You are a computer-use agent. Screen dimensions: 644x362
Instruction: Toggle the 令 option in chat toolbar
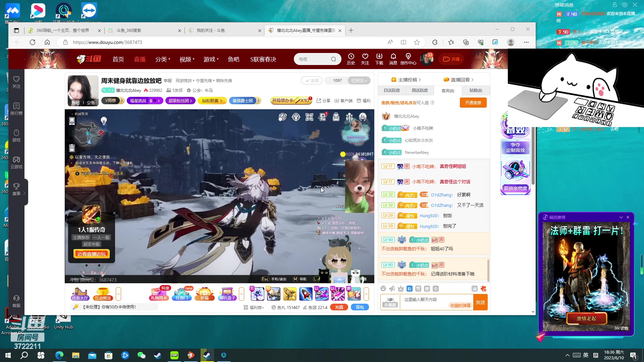435,289
